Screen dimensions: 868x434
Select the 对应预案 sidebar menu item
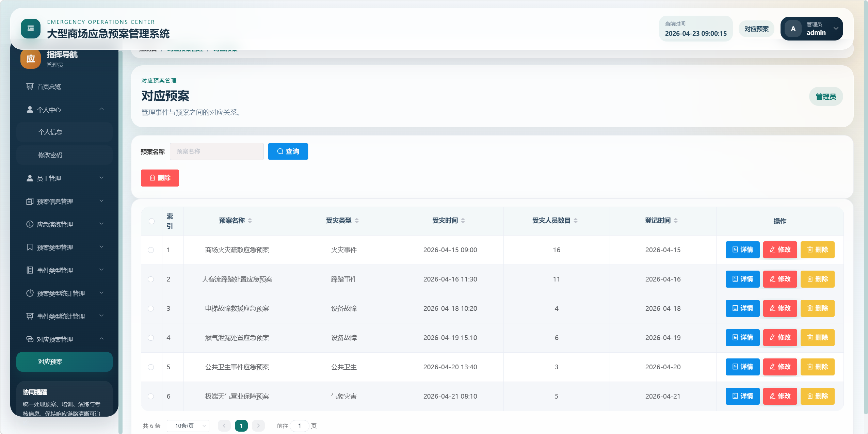point(64,362)
